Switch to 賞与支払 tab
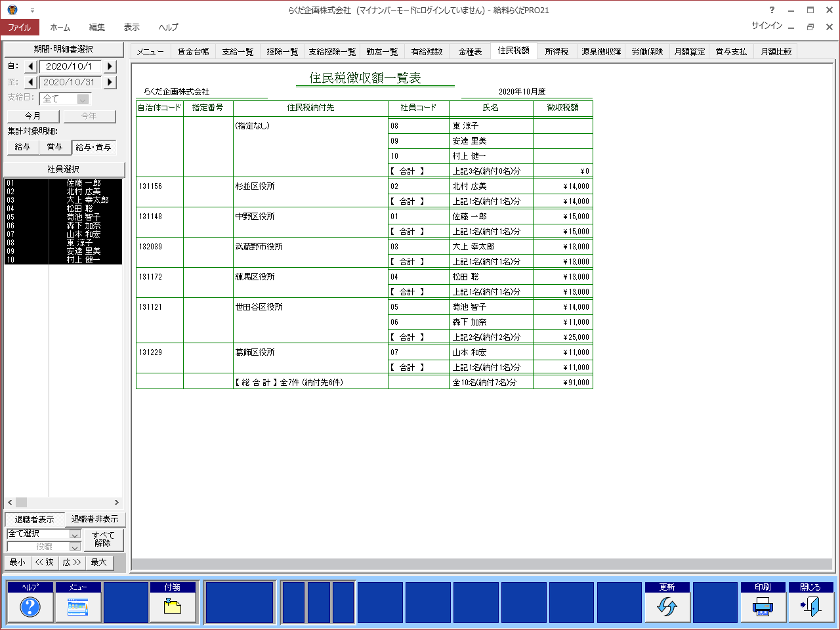840x630 pixels. click(732, 51)
